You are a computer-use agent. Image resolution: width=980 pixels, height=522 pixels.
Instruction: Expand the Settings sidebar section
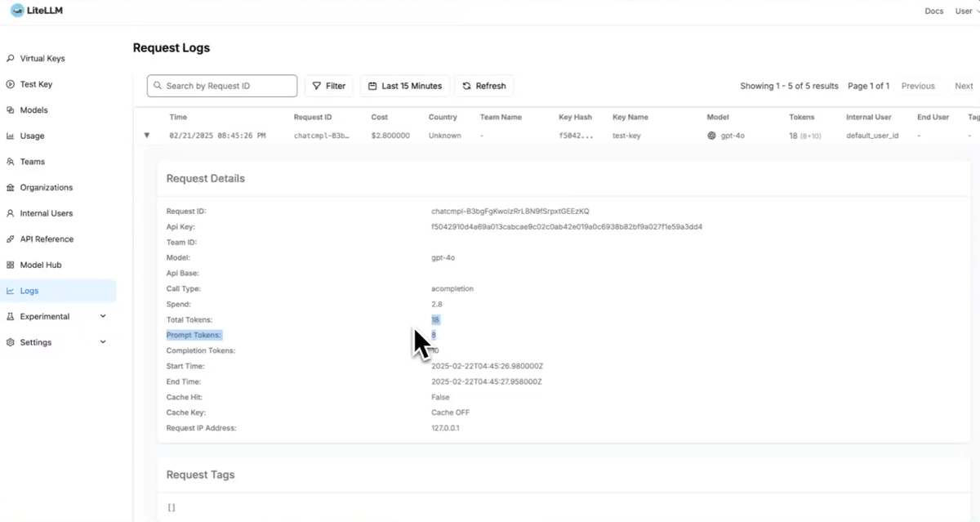pos(103,342)
